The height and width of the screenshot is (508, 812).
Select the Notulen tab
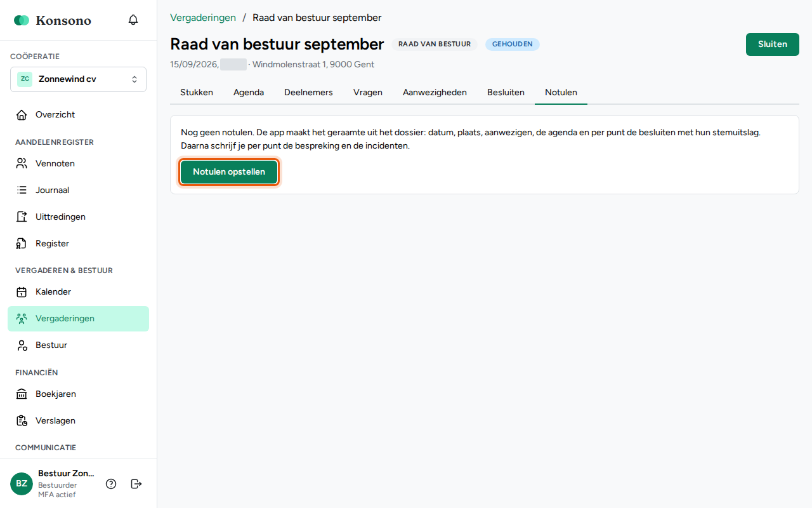(x=561, y=93)
